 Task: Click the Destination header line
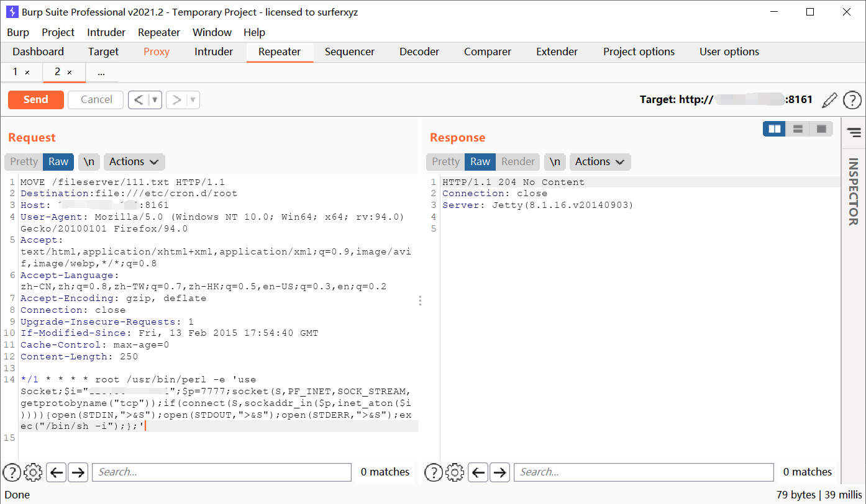(129, 194)
